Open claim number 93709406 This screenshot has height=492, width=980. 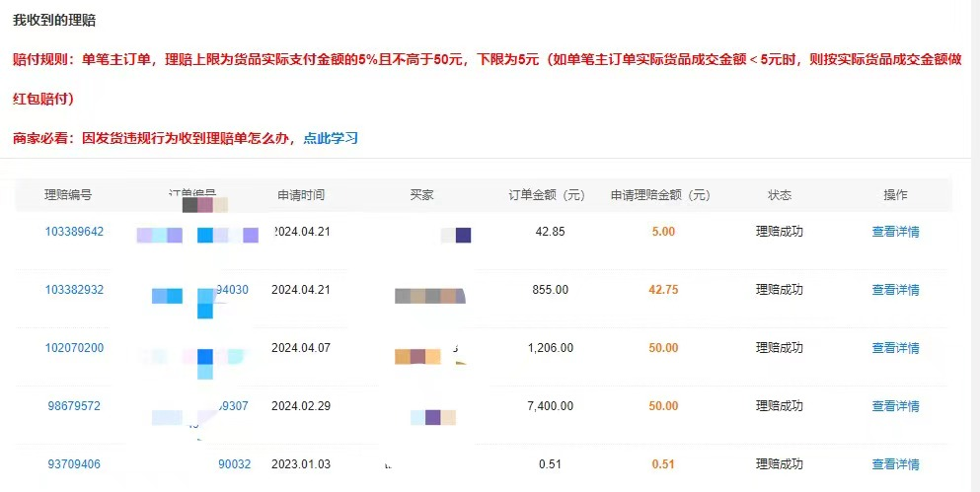point(74,464)
